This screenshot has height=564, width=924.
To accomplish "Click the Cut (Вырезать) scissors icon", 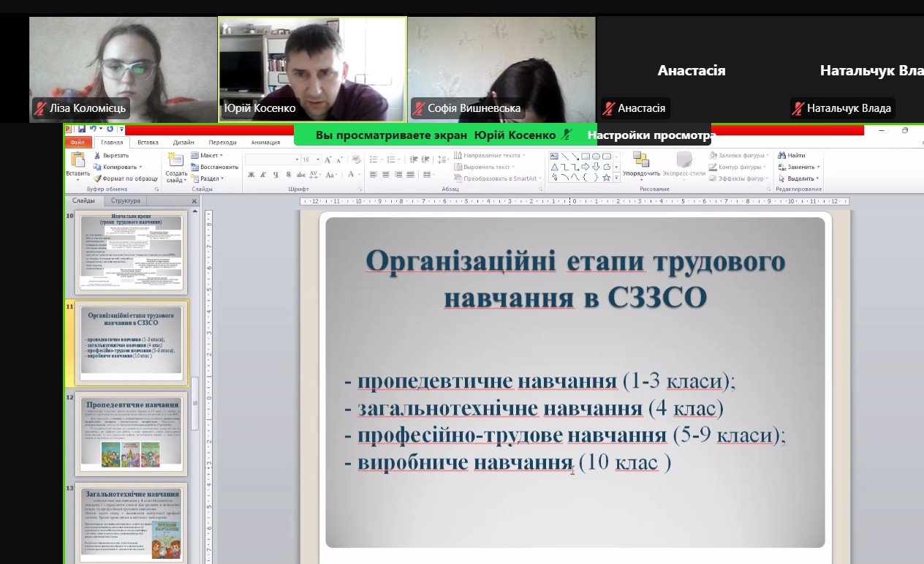I will coord(99,155).
